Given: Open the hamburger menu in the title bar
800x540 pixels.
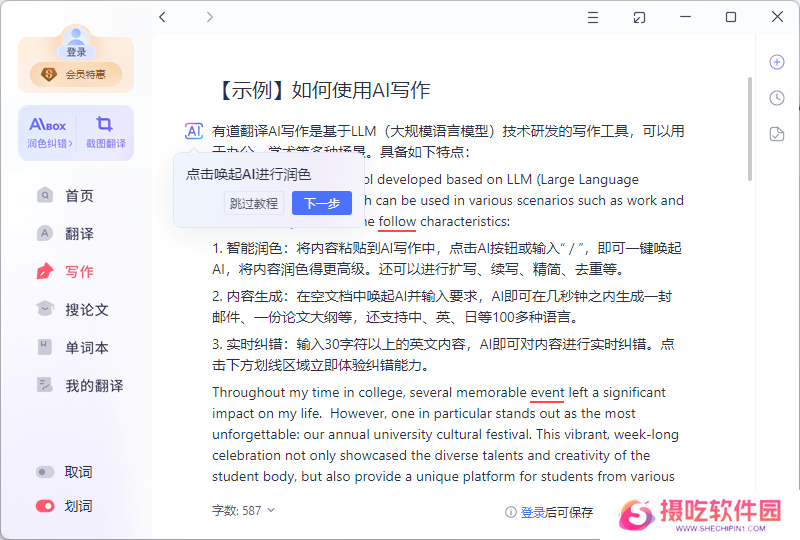Looking at the screenshot, I should [593, 17].
